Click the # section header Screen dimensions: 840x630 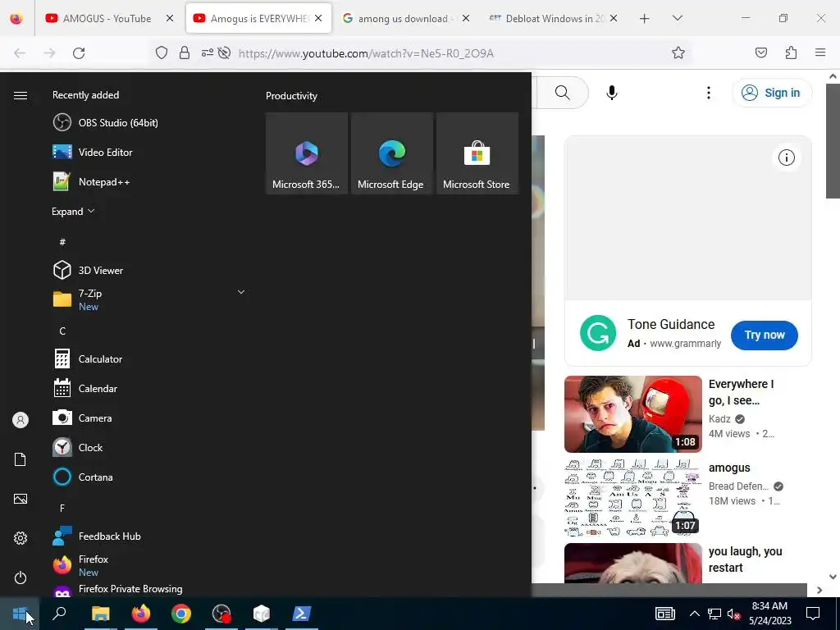tap(62, 242)
